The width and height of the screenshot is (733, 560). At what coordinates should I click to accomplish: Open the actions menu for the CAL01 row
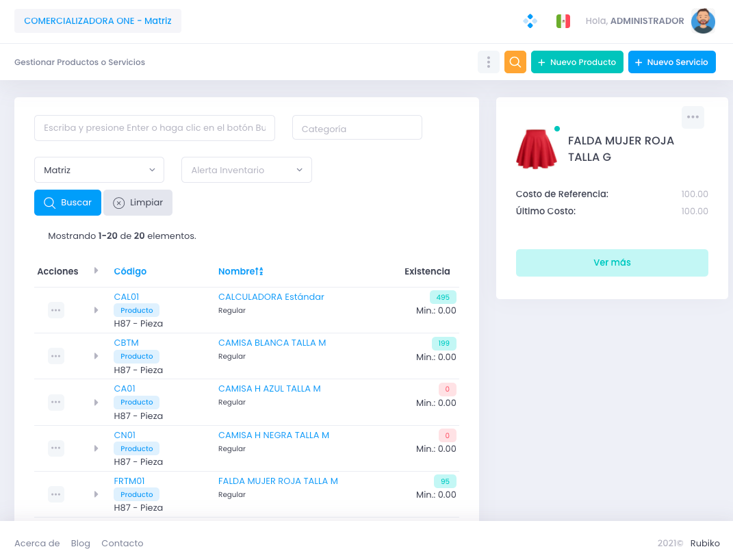pos(55,309)
